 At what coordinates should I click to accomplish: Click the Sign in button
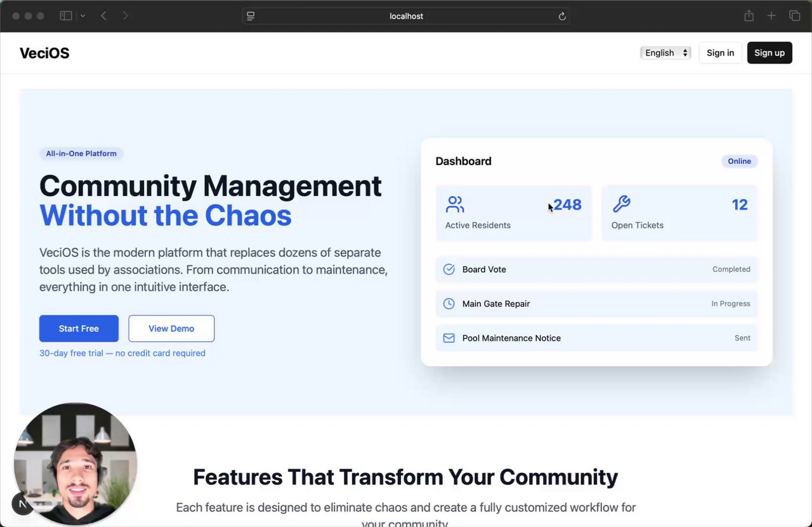coord(721,53)
